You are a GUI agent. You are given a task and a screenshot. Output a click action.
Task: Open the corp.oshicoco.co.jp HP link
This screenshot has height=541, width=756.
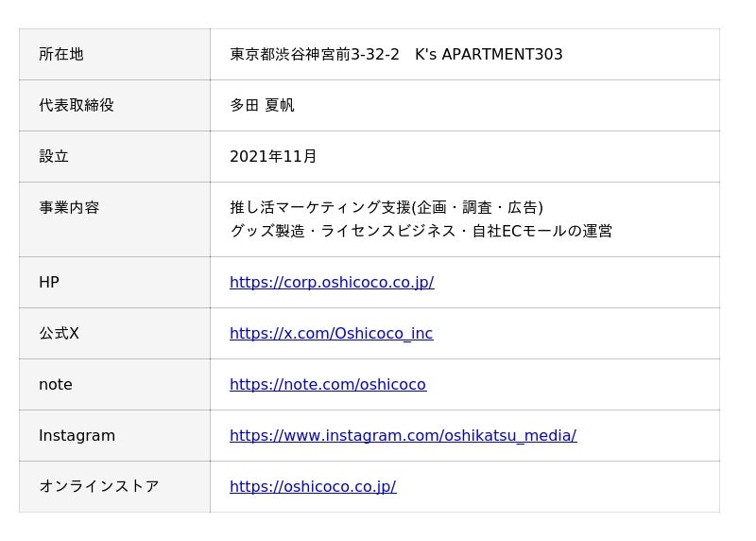click(332, 282)
